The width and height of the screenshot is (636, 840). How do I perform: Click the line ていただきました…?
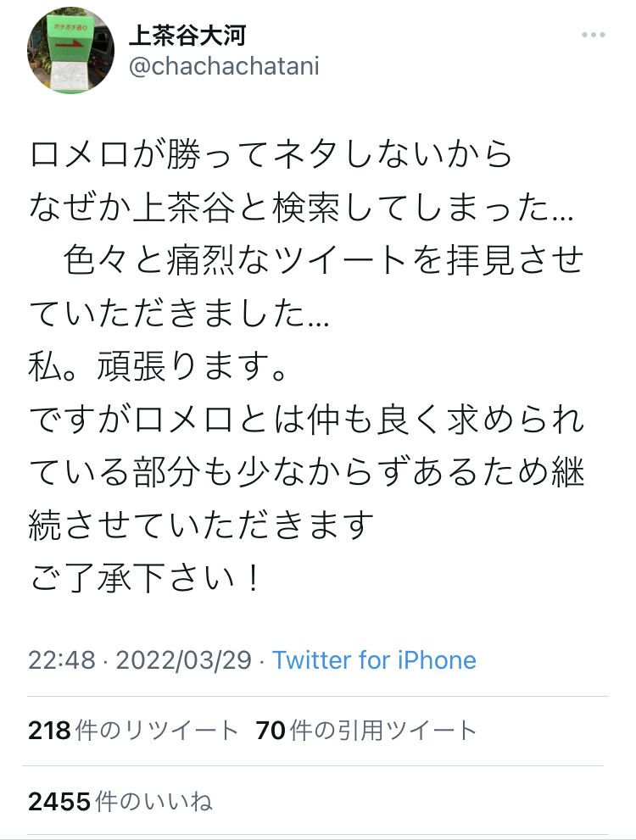pos(179,314)
